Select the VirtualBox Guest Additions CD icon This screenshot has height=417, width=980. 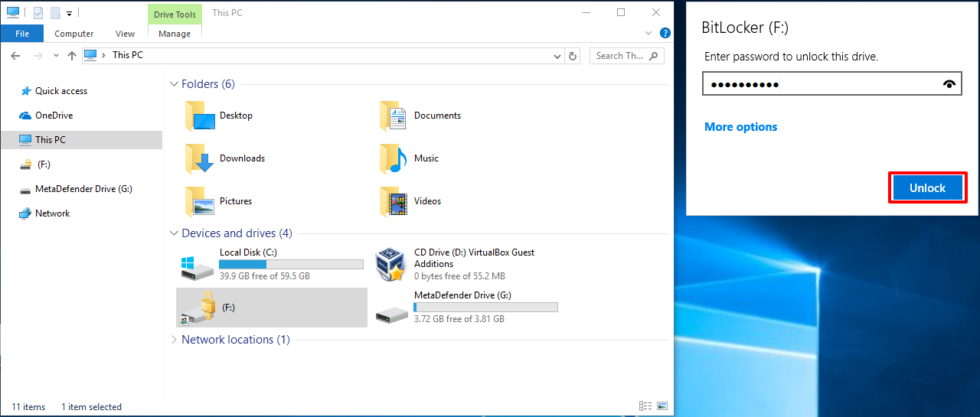coord(390,264)
